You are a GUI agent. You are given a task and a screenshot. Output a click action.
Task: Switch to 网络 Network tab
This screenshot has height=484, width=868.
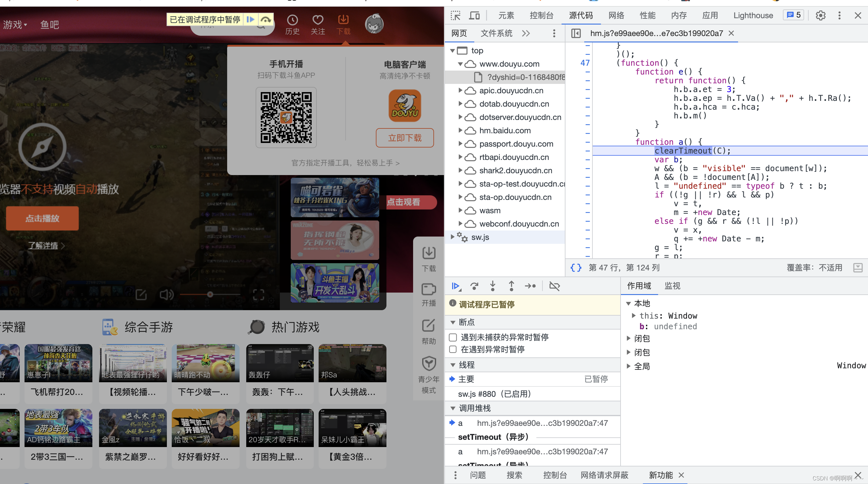tap(616, 15)
